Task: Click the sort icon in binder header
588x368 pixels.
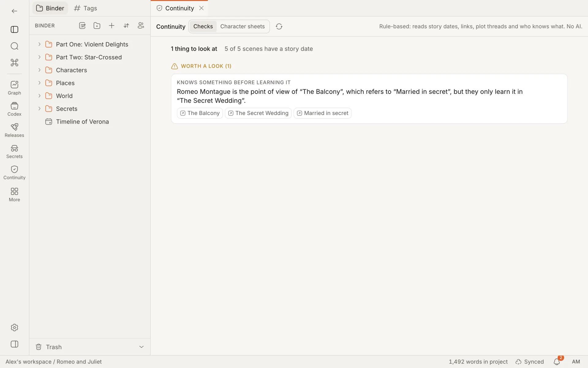Action: (126, 26)
